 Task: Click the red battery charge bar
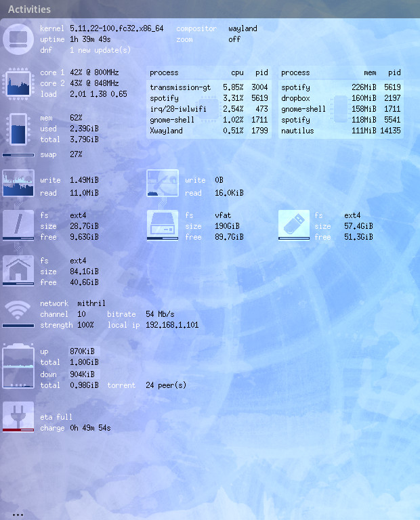pyautogui.click(x=18, y=430)
